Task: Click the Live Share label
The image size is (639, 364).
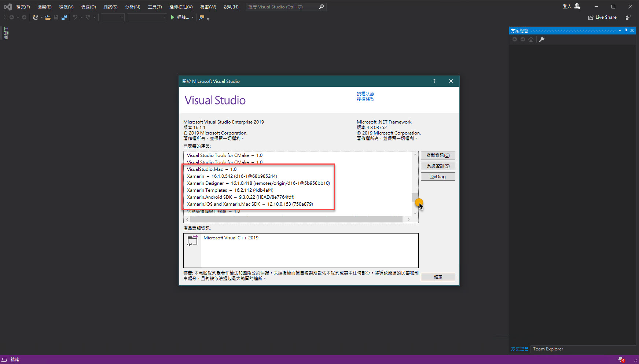Action: 606,17
